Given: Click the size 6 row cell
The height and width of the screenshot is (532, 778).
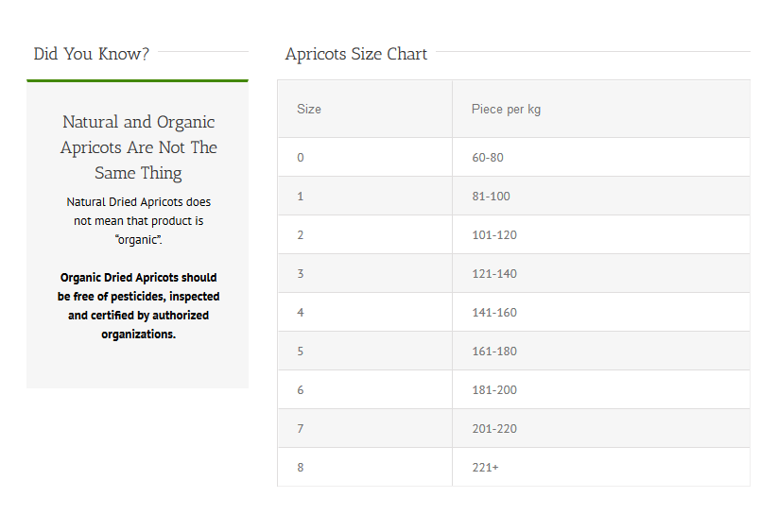Looking at the screenshot, I should pos(301,390).
